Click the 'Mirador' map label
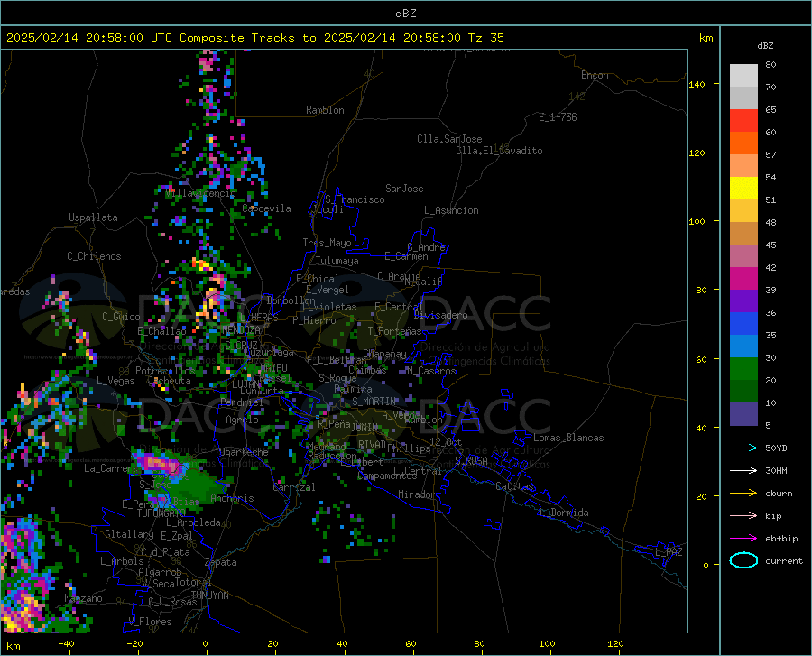 point(416,494)
